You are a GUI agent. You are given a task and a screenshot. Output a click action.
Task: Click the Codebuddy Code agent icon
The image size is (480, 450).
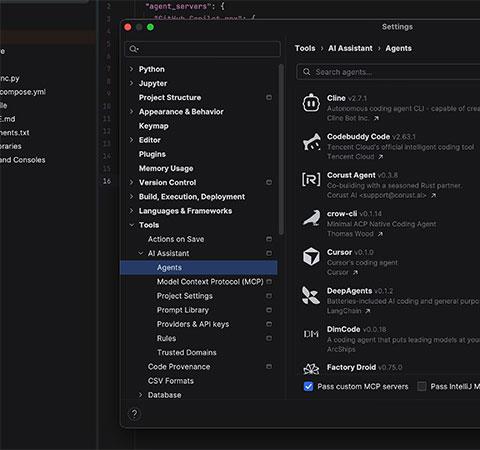[311, 142]
